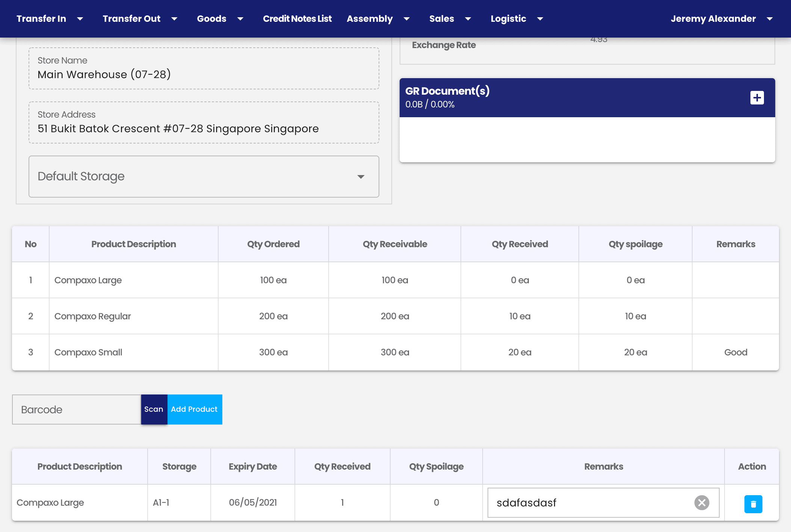Viewport: 791px width, 532px height.
Task: Open the Goods menu
Action: click(x=211, y=19)
